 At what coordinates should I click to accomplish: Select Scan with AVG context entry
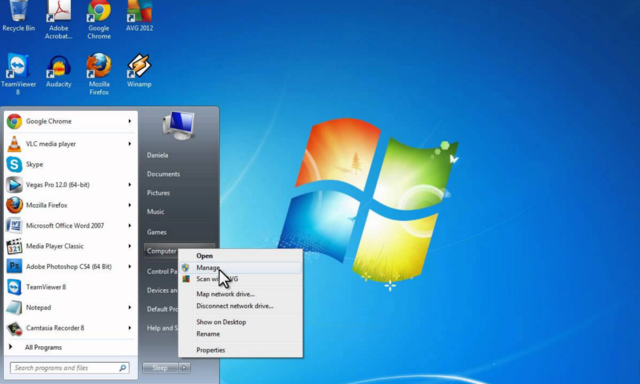tap(240, 279)
